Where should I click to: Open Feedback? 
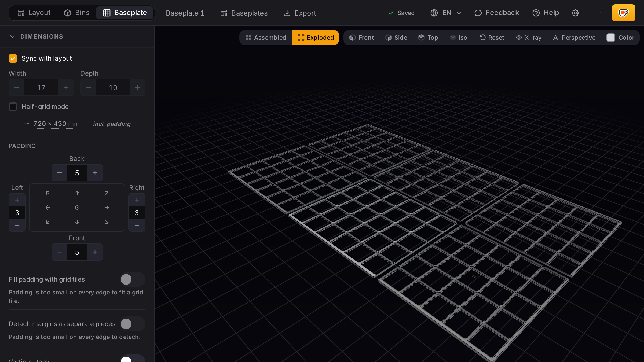[x=497, y=13]
